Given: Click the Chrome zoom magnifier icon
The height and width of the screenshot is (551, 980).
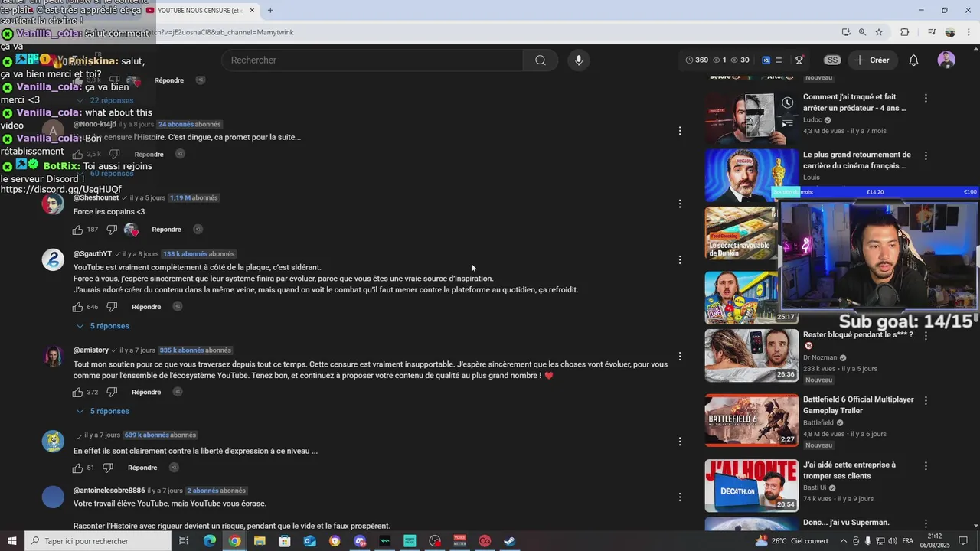Looking at the screenshot, I should (862, 32).
